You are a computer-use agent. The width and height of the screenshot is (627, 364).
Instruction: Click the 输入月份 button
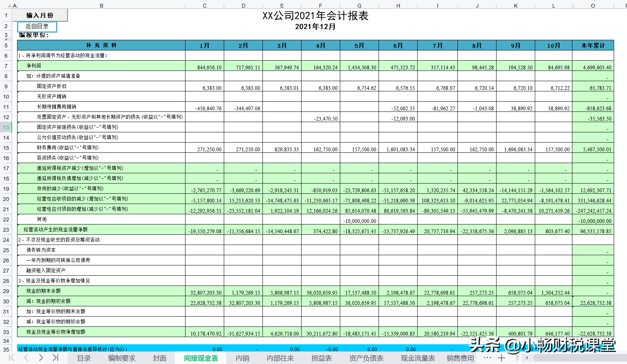[40, 14]
